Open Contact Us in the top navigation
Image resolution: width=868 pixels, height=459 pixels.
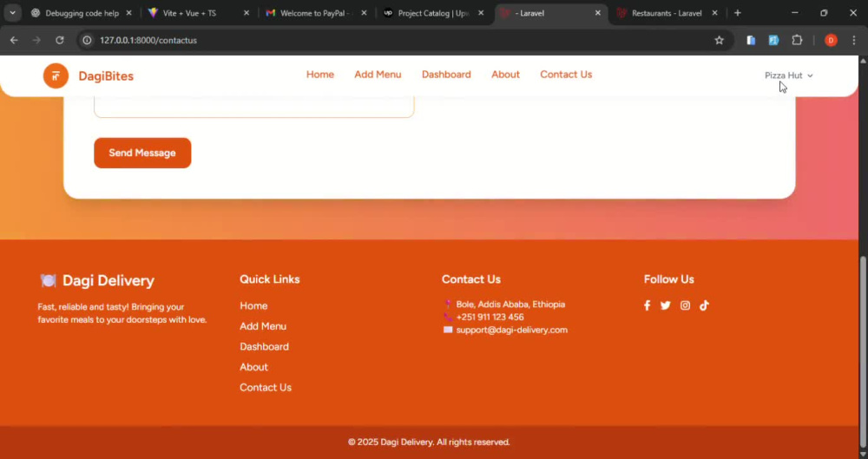coord(566,75)
